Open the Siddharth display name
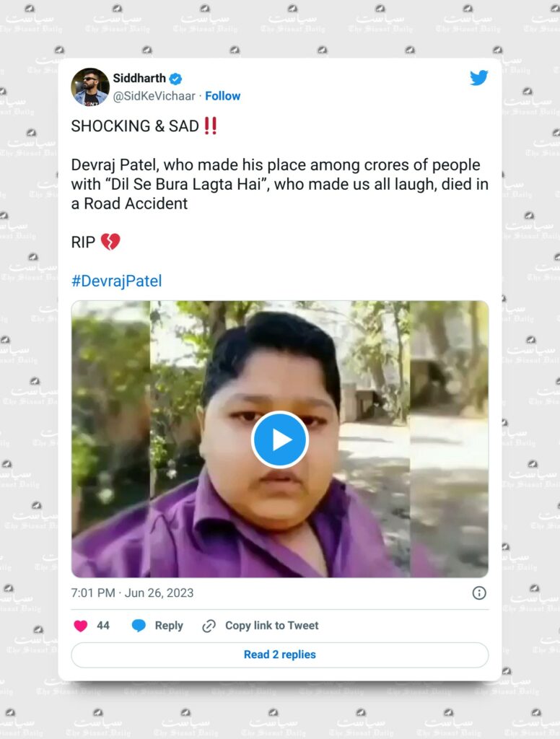 click(x=139, y=78)
